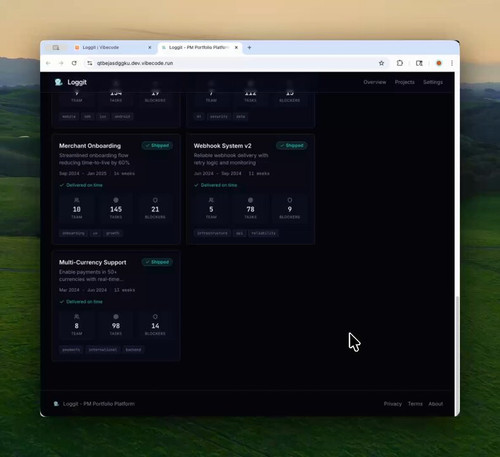Open the cast/media control icon
This screenshot has height=457, width=500.
click(x=419, y=63)
